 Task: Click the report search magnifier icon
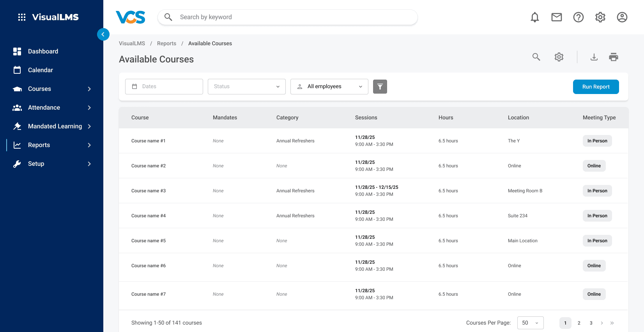536,57
